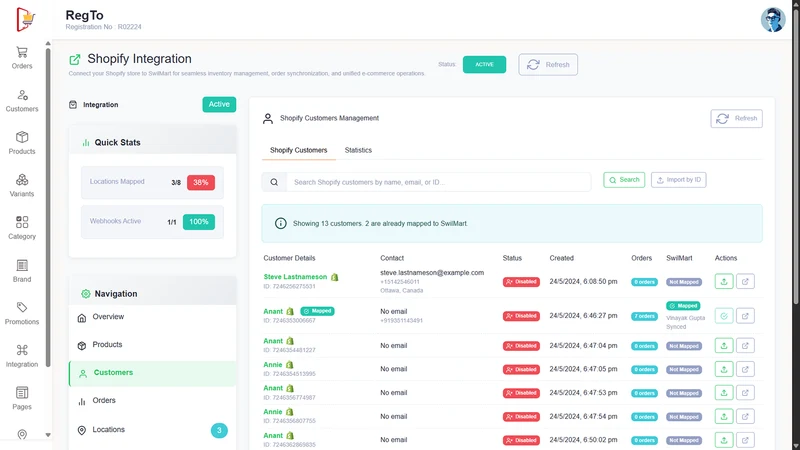Click the left sidebar scroll down arrow
Image resolution: width=800 pixels, height=450 pixels.
[x=48, y=435]
